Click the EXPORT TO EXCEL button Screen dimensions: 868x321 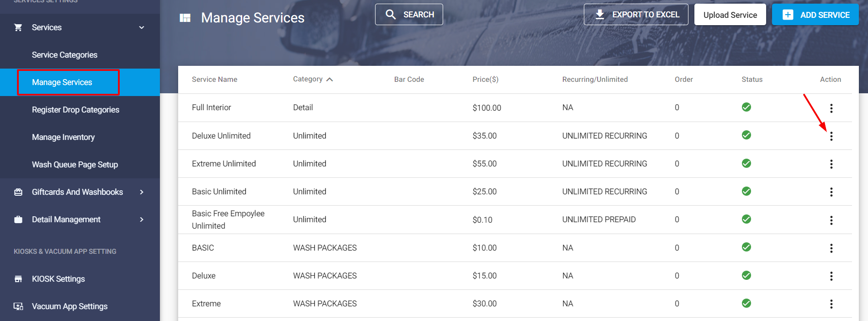pos(636,15)
